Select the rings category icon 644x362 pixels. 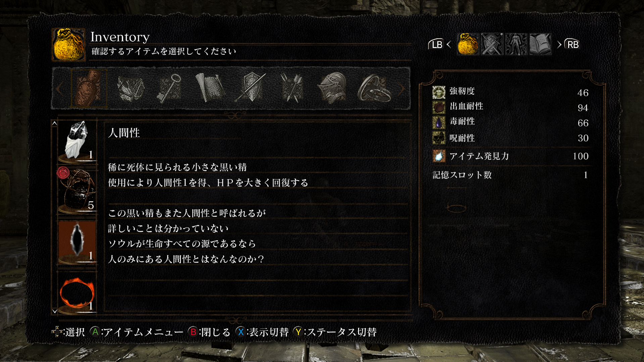[374, 89]
